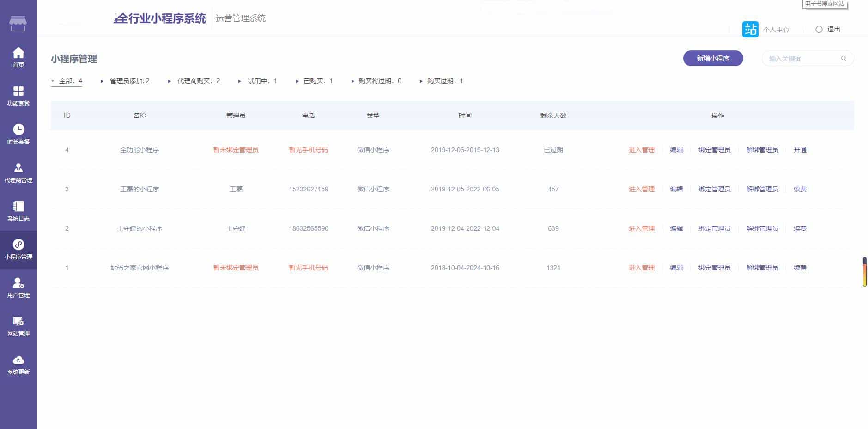Click 开通 for 全功能小程序
868x429 pixels.
coord(800,150)
